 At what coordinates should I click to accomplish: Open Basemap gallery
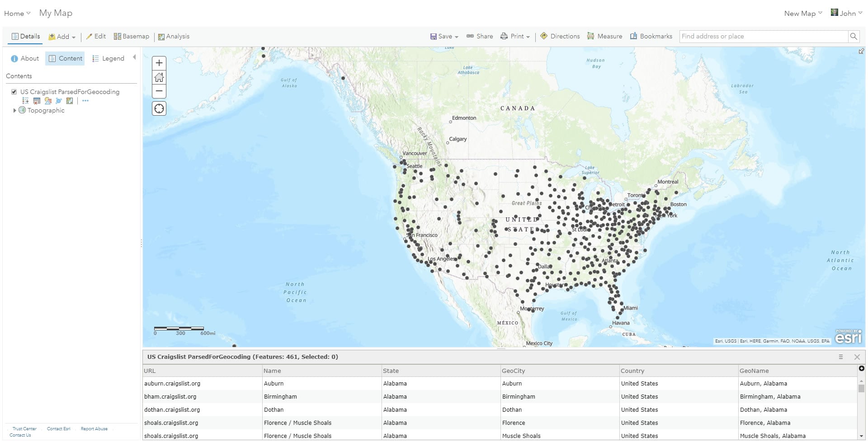click(132, 36)
